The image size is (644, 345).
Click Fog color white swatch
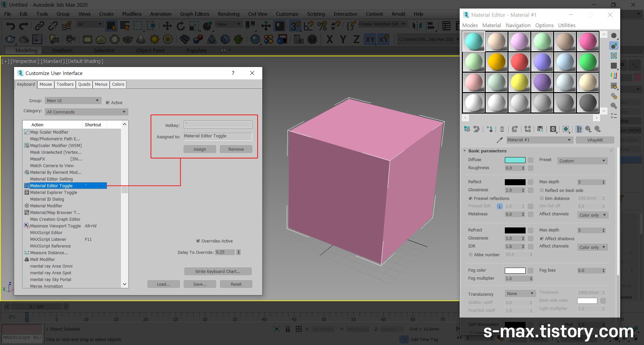515,271
